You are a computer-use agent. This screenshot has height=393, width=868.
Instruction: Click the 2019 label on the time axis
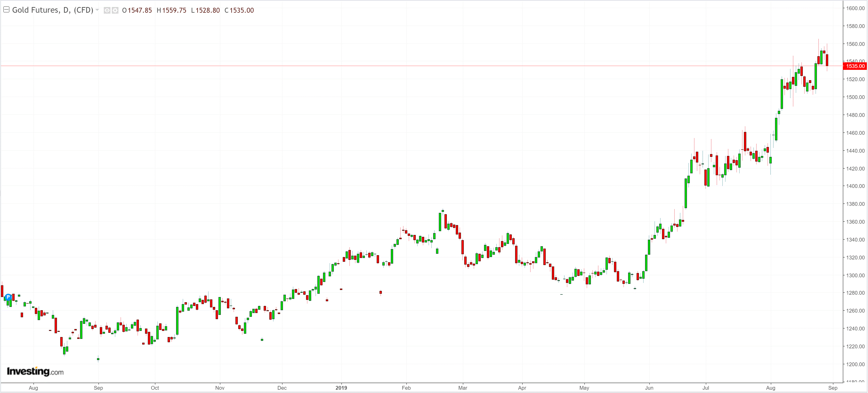341,388
